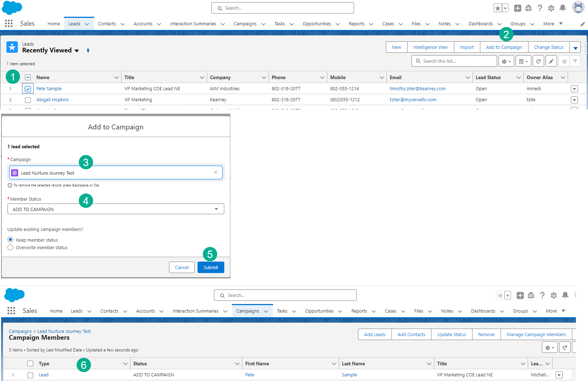The width and height of the screenshot is (588, 381).
Task: Open the Campaigns tab
Action: click(x=245, y=24)
